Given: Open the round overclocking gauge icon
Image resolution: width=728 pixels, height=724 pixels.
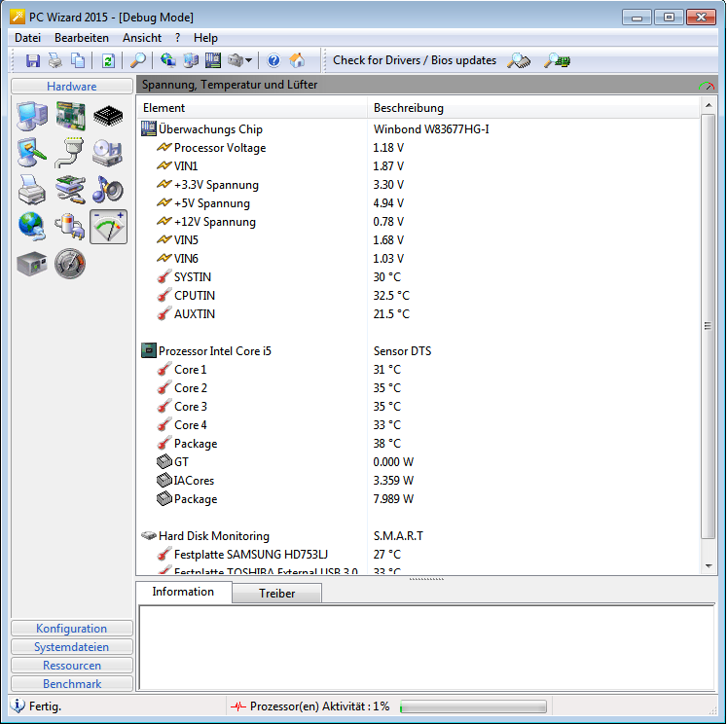Looking at the screenshot, I should tap(70, 264).
